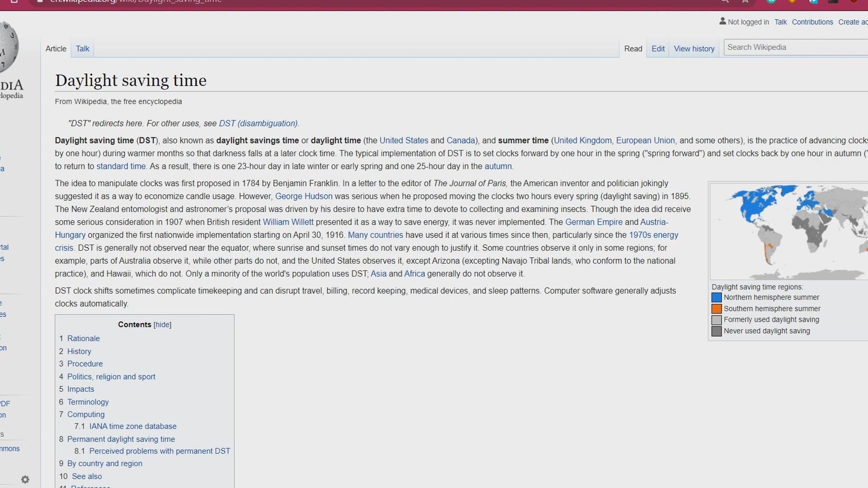Open the daylight saving world map thumbnail

789,232
